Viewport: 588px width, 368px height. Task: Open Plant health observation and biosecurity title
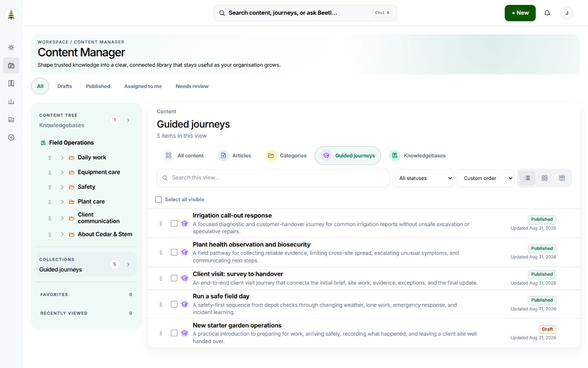[x=252, y=245]
